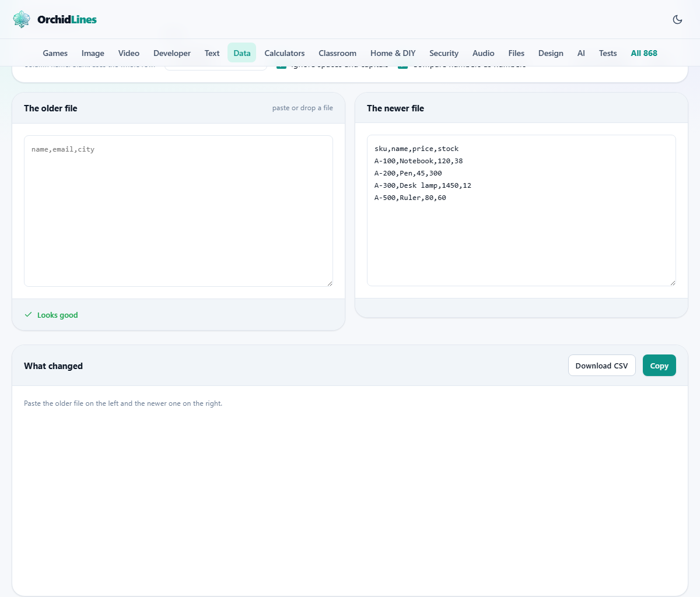Grab the older file textarea resize handle
This screenshot has height=597, width=700.
[x=330, y=283]
